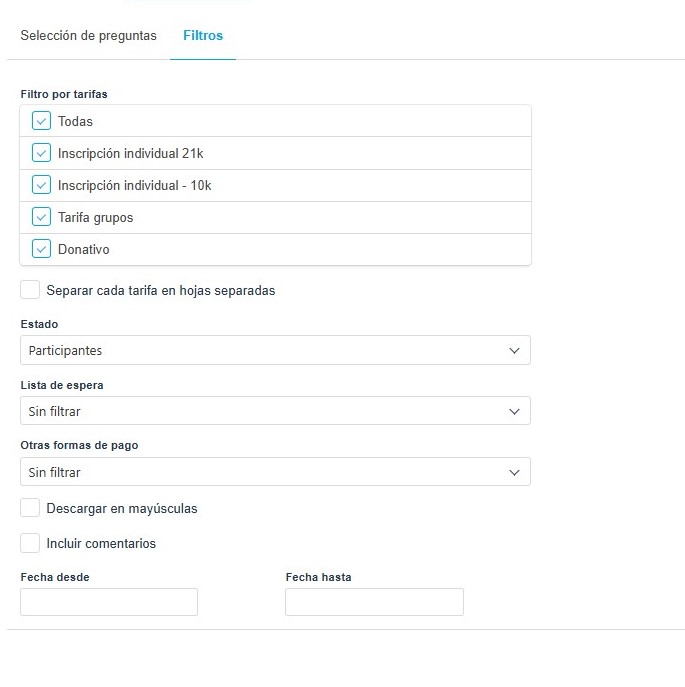Check the Incluir comentarios option
Image resolution: width=685 pixels, height=687 pixels.
point(31,544)
